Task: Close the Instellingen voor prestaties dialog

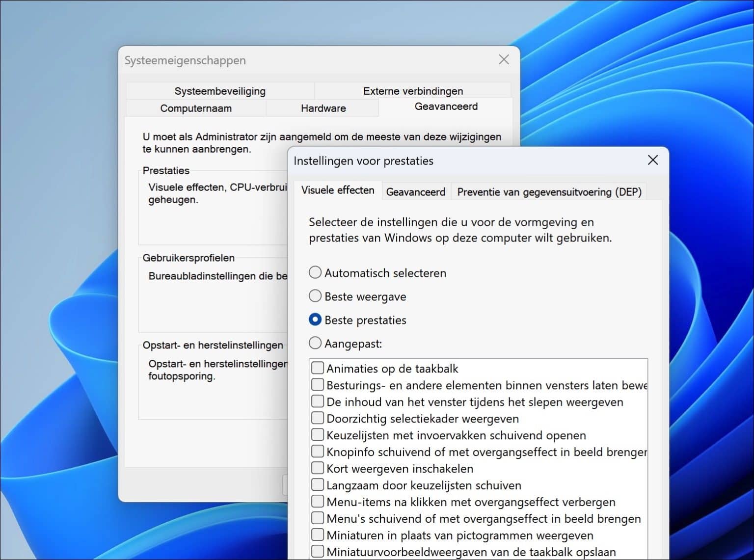Action: click(652, 160)
